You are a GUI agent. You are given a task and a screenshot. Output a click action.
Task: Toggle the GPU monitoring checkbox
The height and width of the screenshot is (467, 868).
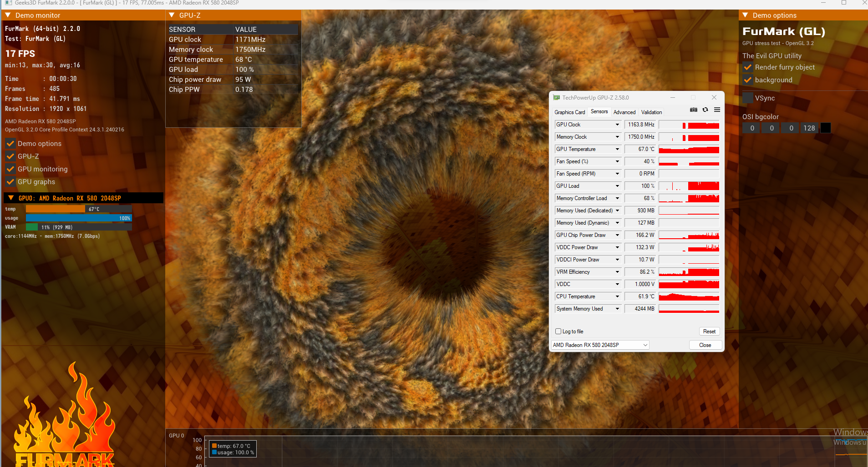[x=10, y=169]
